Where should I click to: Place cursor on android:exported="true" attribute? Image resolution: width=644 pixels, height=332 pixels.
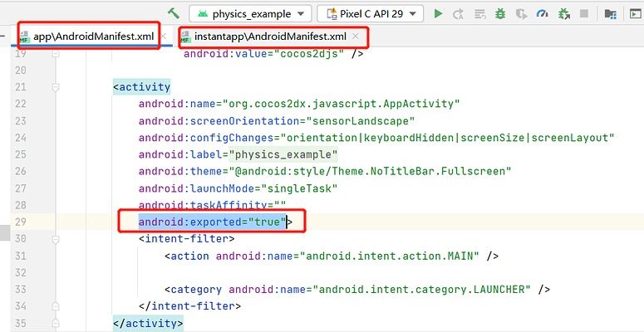[212, 222]
